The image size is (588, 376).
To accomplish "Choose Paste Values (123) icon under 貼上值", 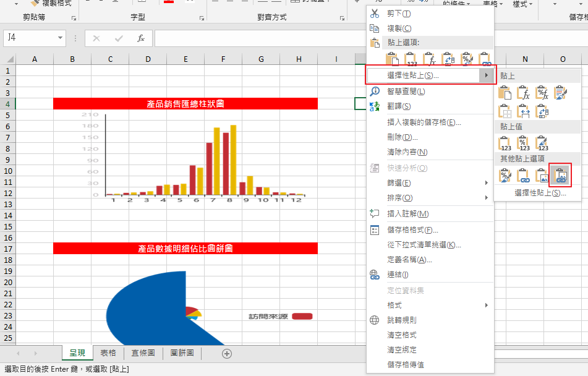I will [x=506, y=144].
